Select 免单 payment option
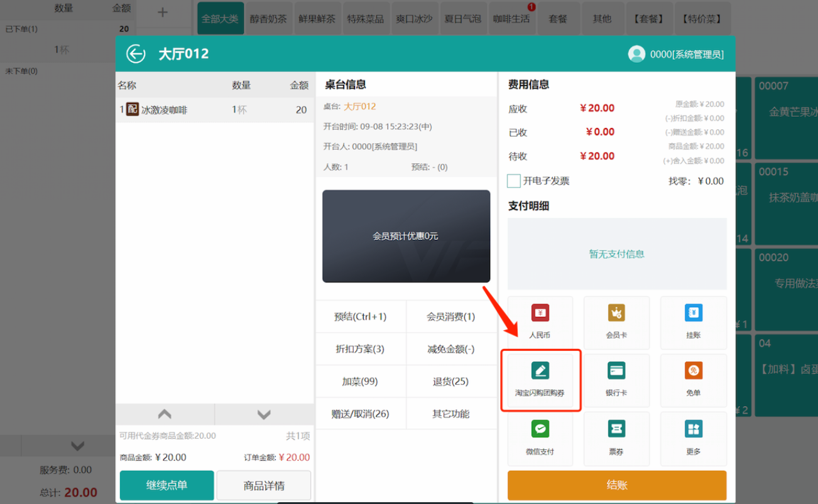Image resolution: width=818 pixels, height=504 pixels. pos(693,380)
